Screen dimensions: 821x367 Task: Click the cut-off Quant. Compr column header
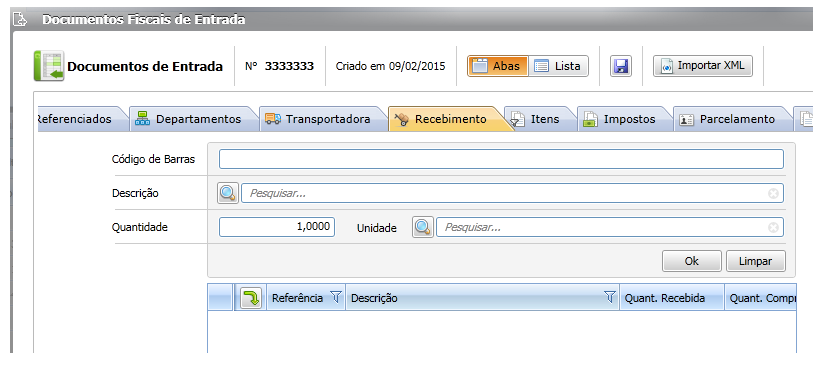click(762, 298)
